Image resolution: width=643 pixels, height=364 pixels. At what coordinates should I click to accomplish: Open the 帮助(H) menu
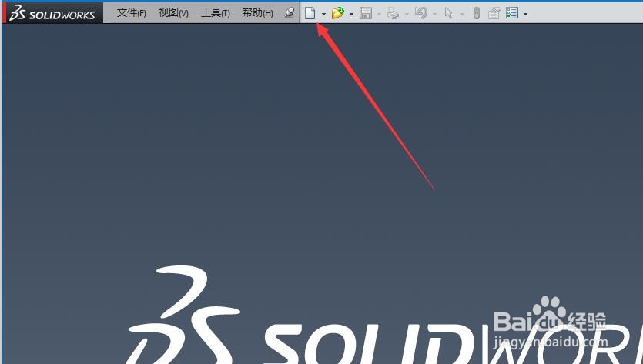coord(257,13)
